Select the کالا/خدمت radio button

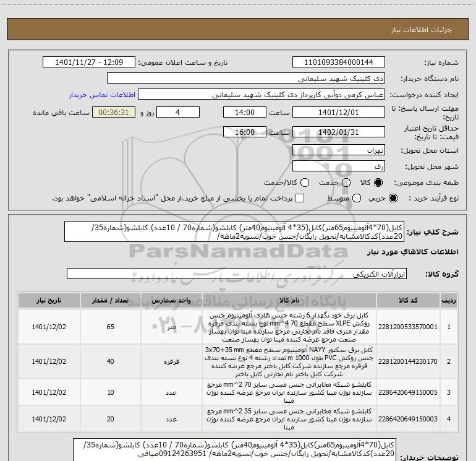[x=305, y=183]
